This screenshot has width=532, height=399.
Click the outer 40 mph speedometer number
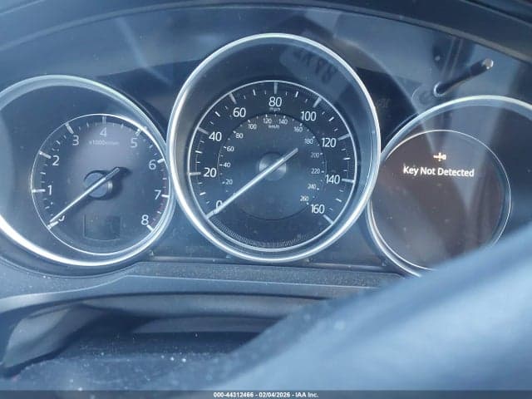(215, 136)
